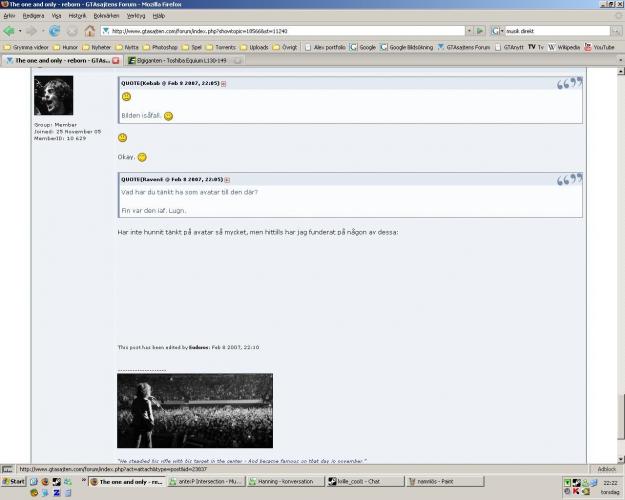Reload the page with the Refresh icon
The image size is (625, 500).
point(54,31)
